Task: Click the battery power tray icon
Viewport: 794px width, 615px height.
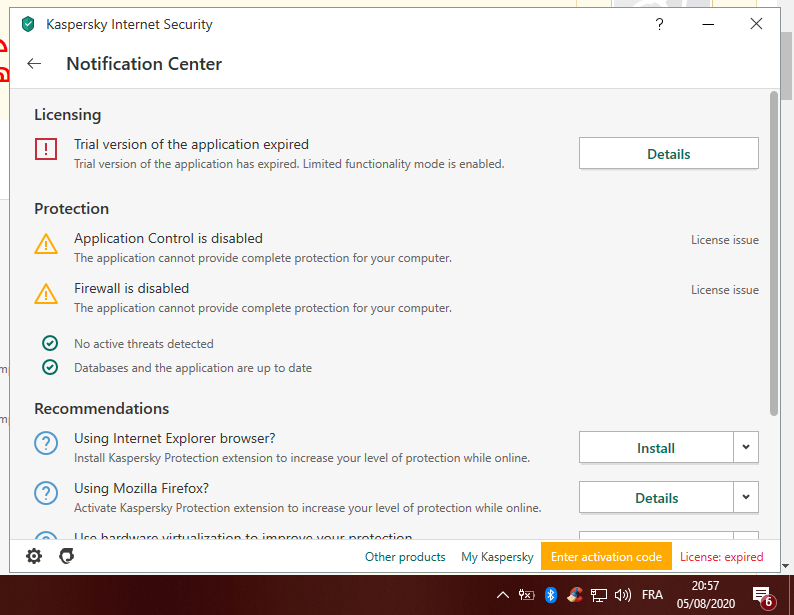Action: click(x=527, y=595)
